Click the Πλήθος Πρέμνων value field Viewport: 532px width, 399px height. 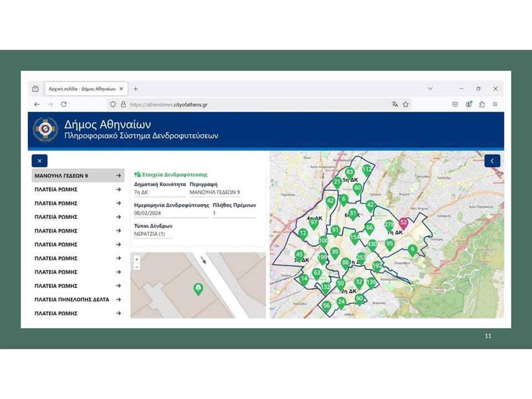[x=234, y=213]
